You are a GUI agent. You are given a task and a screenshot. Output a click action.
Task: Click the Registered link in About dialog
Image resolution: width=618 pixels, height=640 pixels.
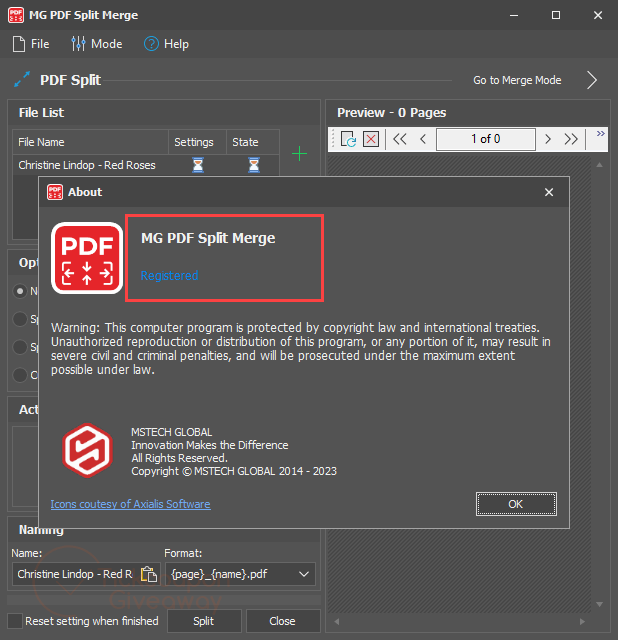pos(169,276)
